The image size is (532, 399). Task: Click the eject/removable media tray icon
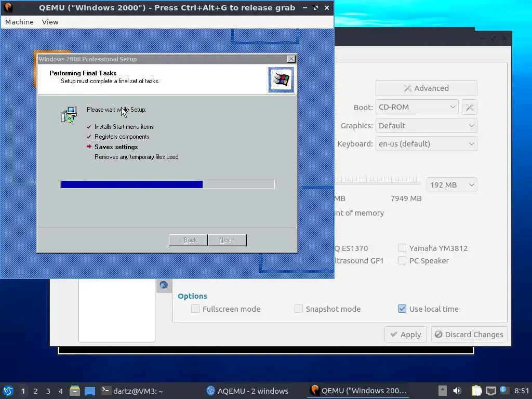[x=443, y=391]
